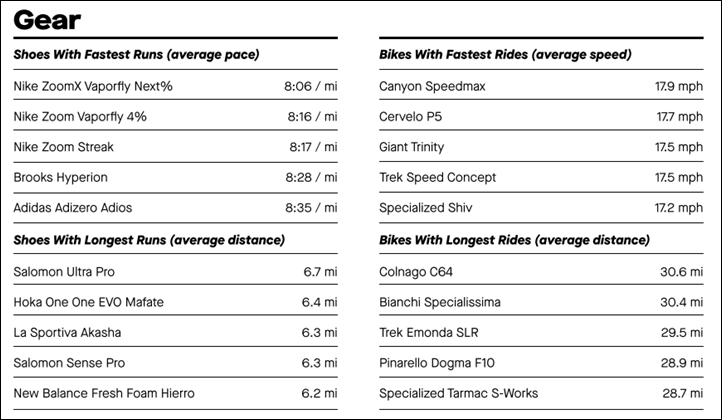Screen dimensions: 722x420
Task: Click Nike Zoom Vaporfly 4% entry
Action: pyautogui.click(x=175, y=117)
